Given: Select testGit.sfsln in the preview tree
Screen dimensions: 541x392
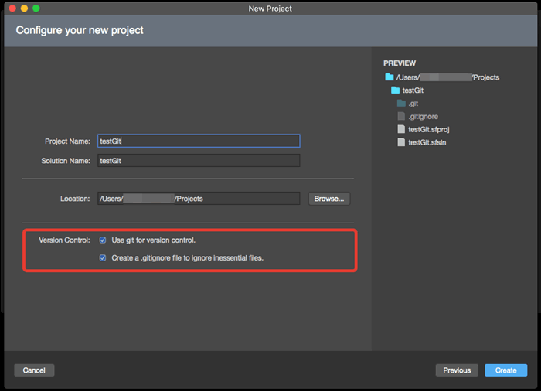Looking at the screenshot, I should (x=427, y=142).
